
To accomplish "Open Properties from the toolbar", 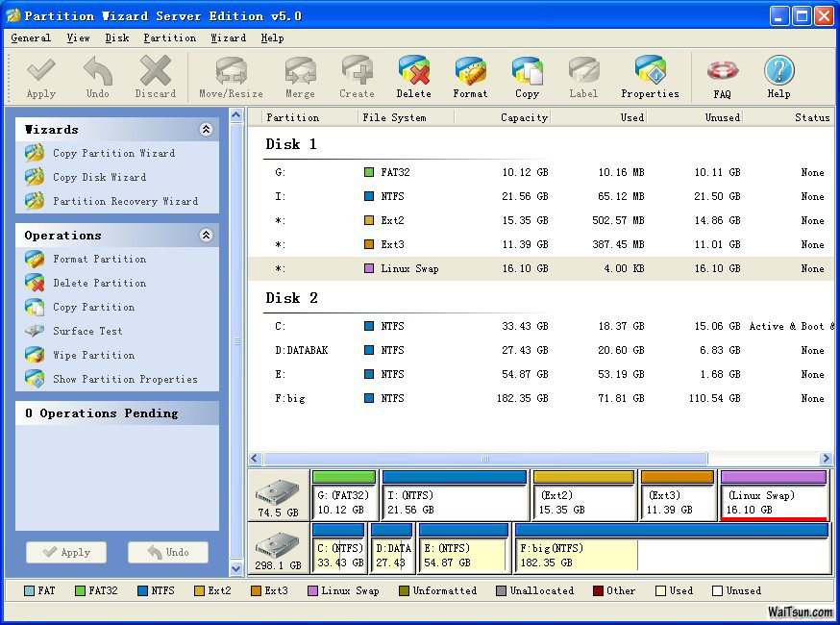I will point(650,76).
